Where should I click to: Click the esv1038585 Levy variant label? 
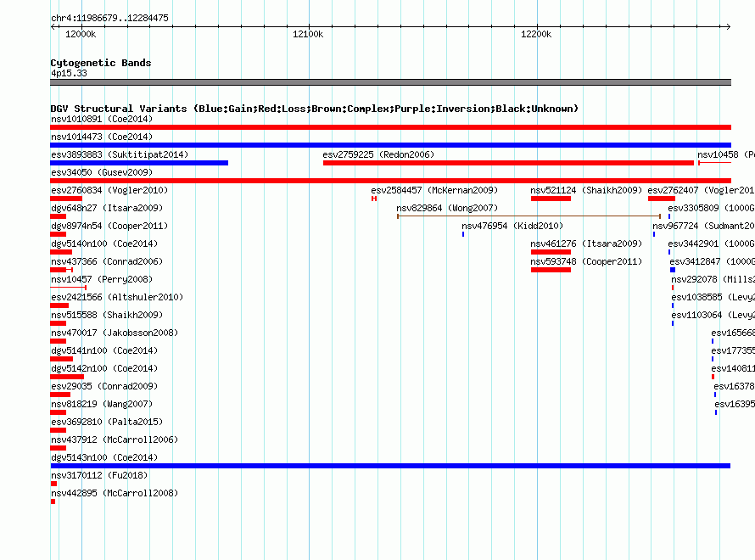pos(713,297)
